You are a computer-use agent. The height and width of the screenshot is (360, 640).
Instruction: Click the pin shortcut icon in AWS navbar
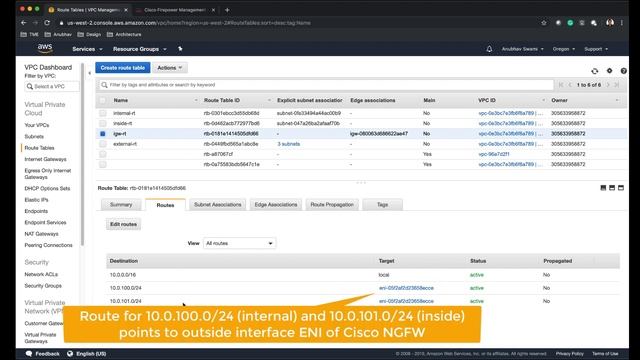click(x=180, y=49)
